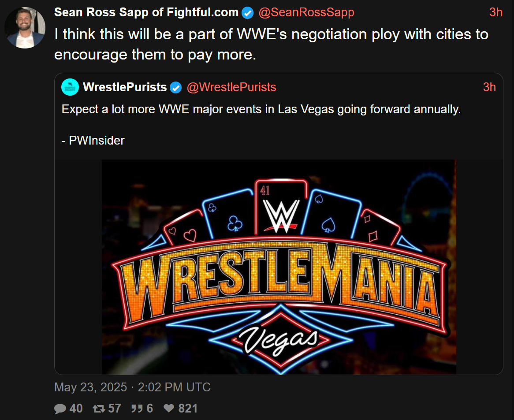Click the WrestlePurists verified checkmark badge
The width and height of the screenshot is (514, 420).
tap(176, 87)
